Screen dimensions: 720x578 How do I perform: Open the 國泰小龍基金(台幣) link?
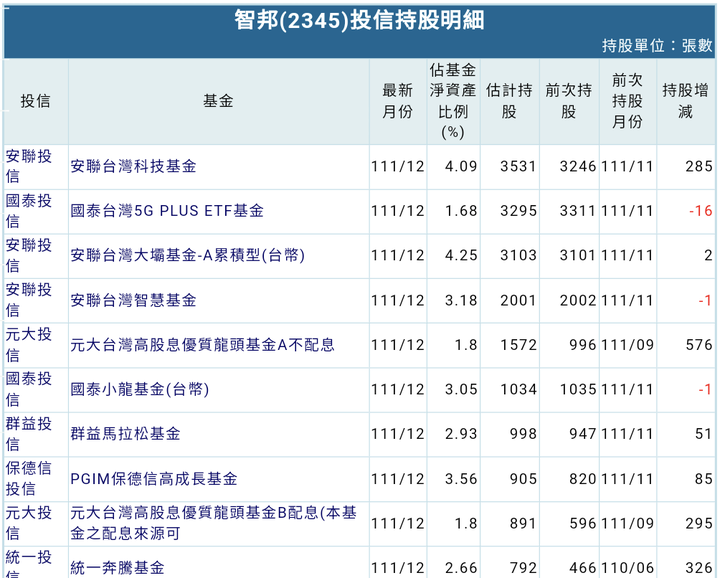140,389
